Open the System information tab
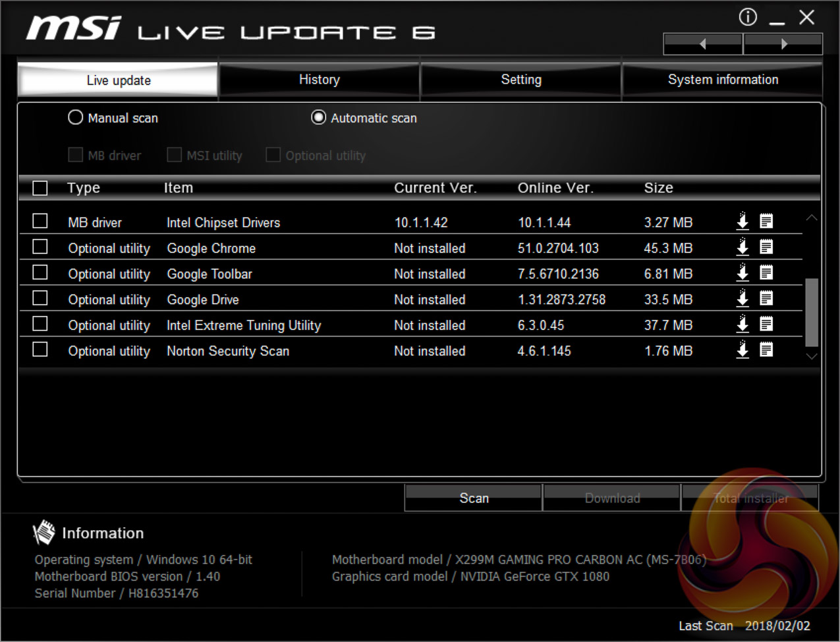The width and height of the screenshot is (840, 642). pyautogui.click(x=723, y=80)
